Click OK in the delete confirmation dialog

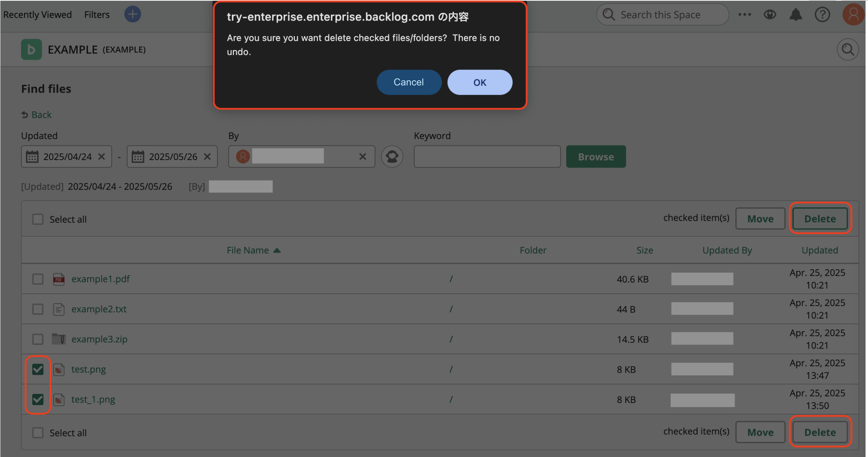point(480,82)
